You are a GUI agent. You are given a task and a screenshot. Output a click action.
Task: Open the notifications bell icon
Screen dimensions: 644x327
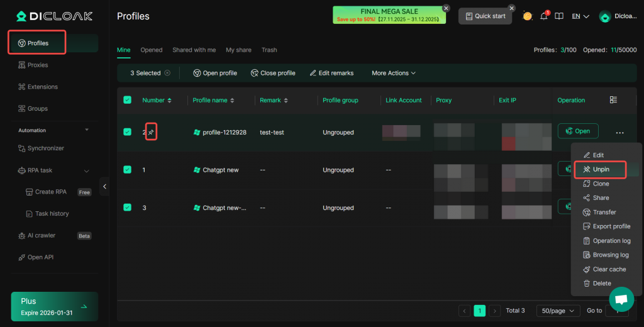pyautogui.click(x=543, y=16)
